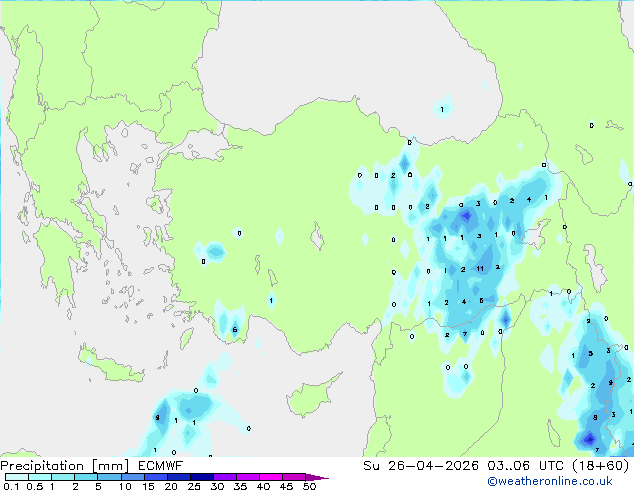Click the legend arrow beyond 50 mm
The image size is (634, 490).
click(x=317, y=477)
